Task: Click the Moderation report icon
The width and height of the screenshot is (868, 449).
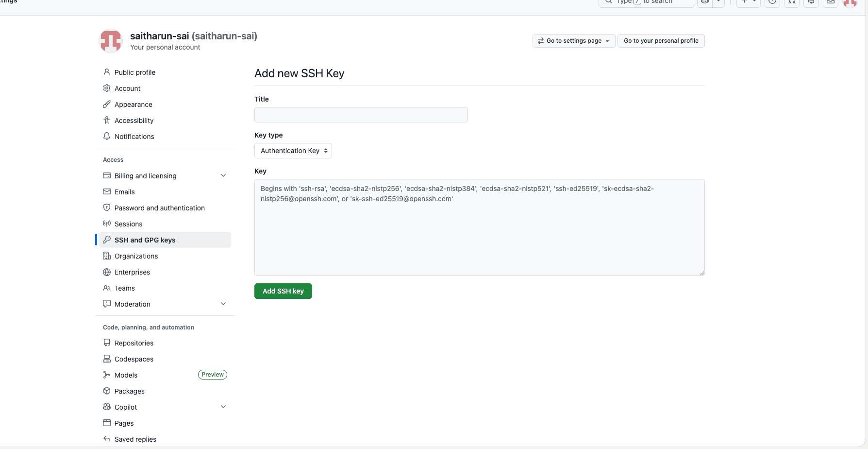Action: pyautogui.click(x=107, y=304)
